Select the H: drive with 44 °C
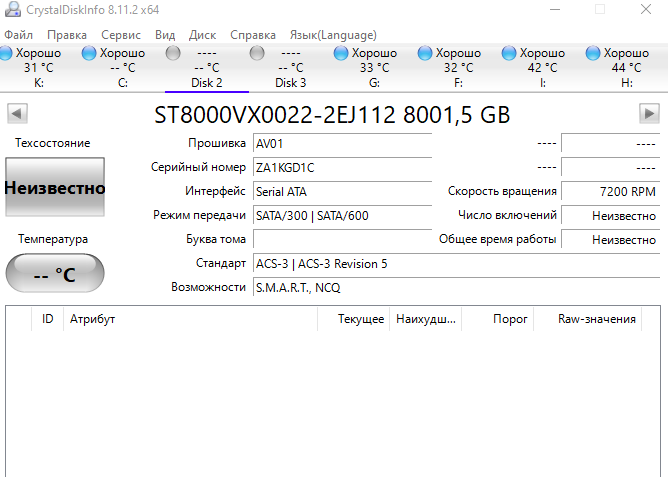668x477 pixels. tap(626, 67)
